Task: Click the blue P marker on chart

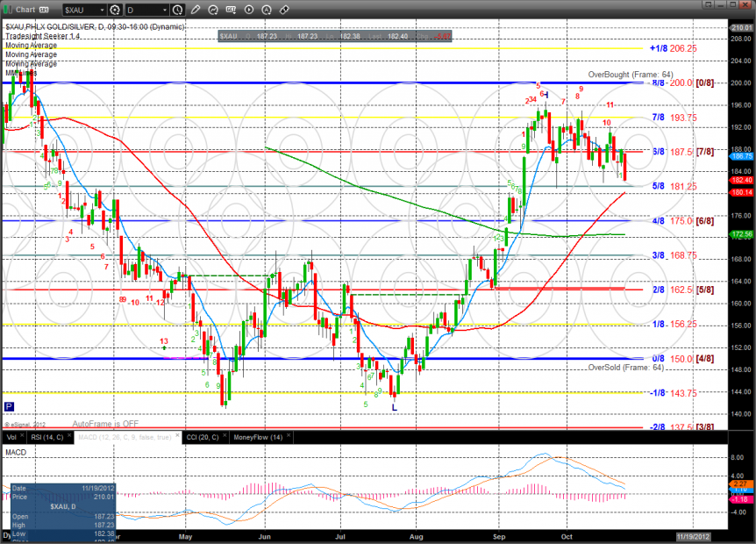Action: [x=9, y=406]
